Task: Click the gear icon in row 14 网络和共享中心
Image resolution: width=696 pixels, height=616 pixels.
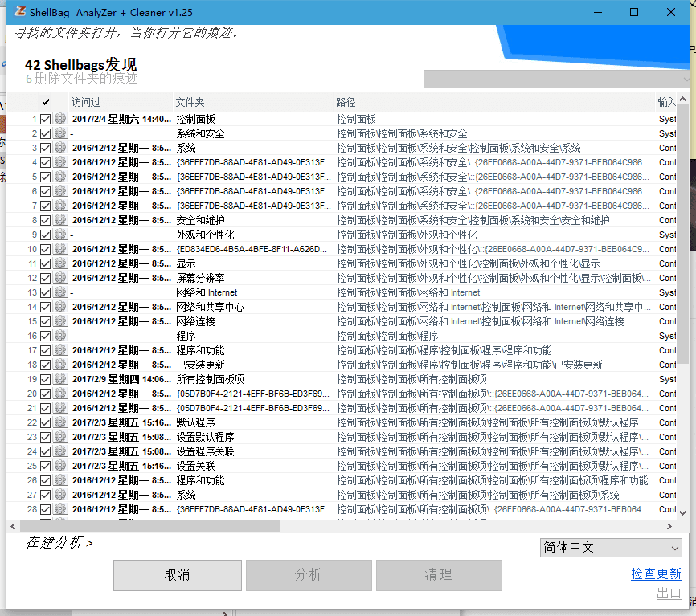Action: click(x=60, y=307)
